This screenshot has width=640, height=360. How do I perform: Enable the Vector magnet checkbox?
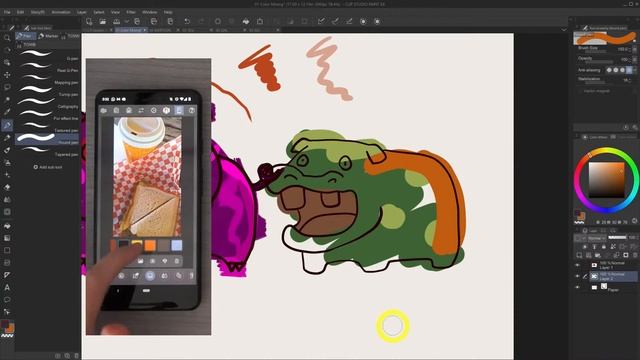point(580,91)
